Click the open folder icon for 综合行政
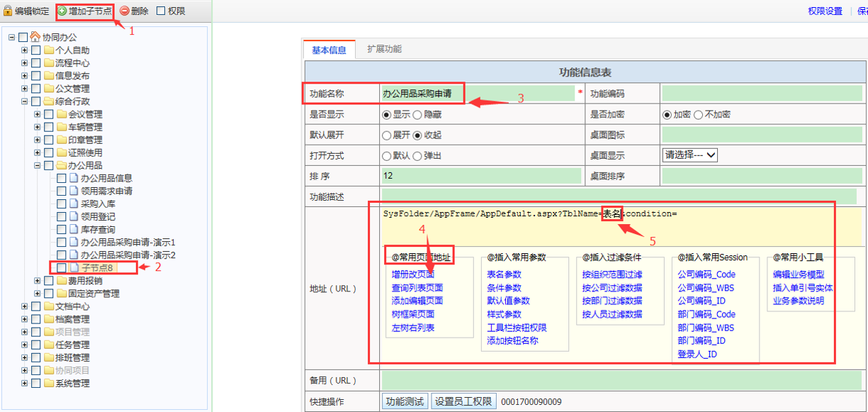 [x=48, y=101]
